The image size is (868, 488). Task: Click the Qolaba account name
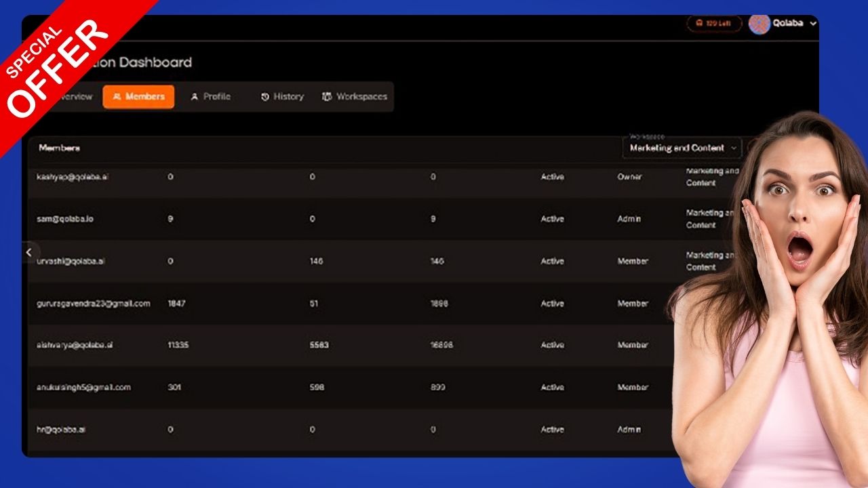pos(788,23)
